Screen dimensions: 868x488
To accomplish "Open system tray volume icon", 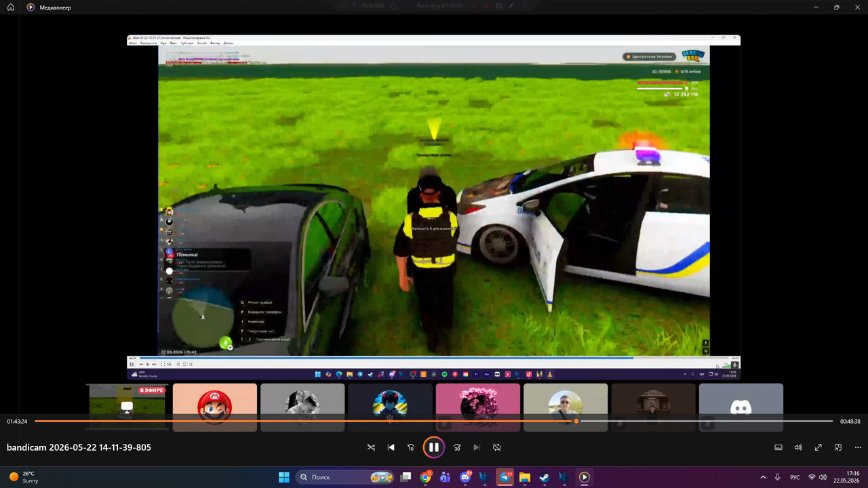I will click(x=823, y=477).
